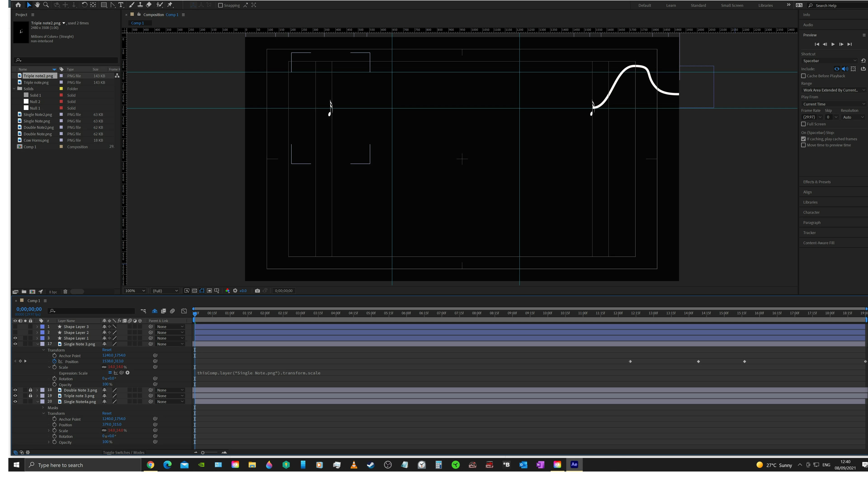This screenshot has height=488, width=868.
Task: Open the Spacebar shortcut dropdown
Action: [x=829, y=61]
